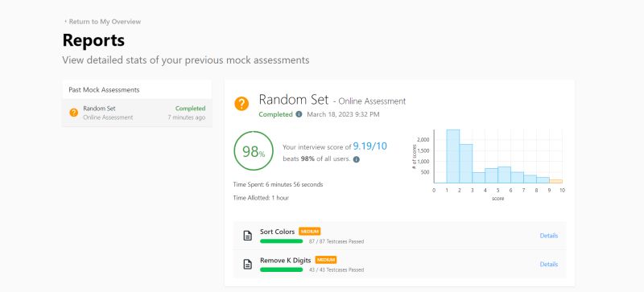The image size is (644, 292).
Task: Click the tallest histogram bar for score 1-2
Action: click(x=453, y=156)
